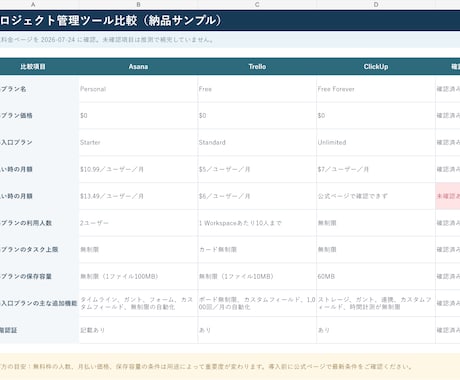Click the プランの保存容量 row label
The image size is (460, 380).
click(39, 276)
